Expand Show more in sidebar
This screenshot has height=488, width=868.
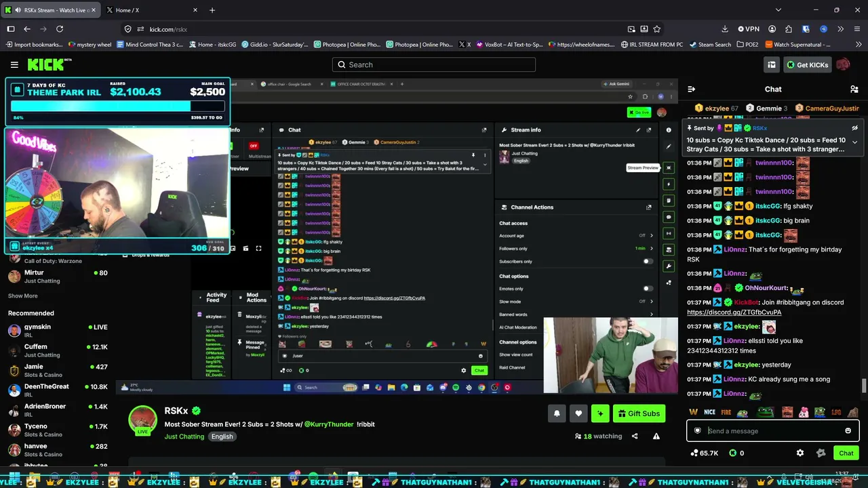click(22, 296)
